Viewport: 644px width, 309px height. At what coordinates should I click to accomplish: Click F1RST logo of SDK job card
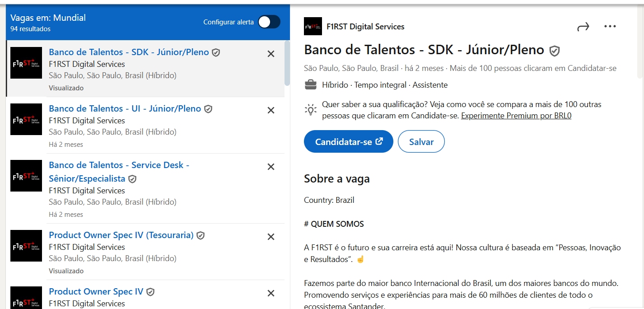coord(26,63)
